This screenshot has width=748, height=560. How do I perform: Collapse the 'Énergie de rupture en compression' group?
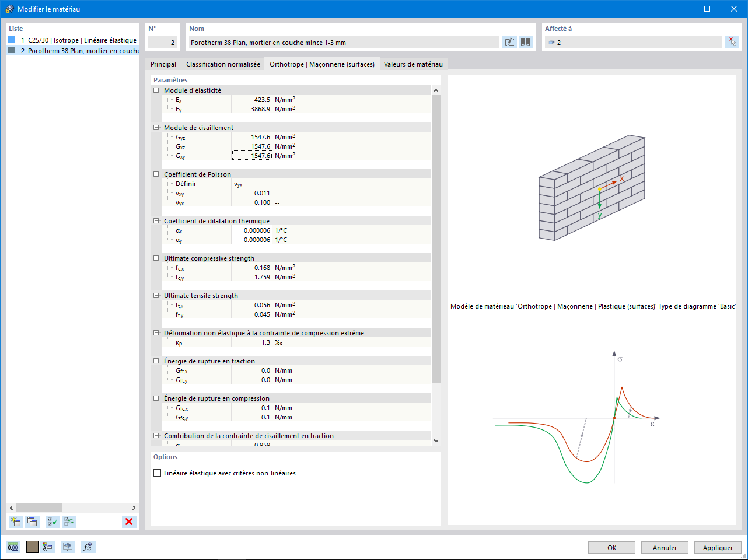coord(156,398)
